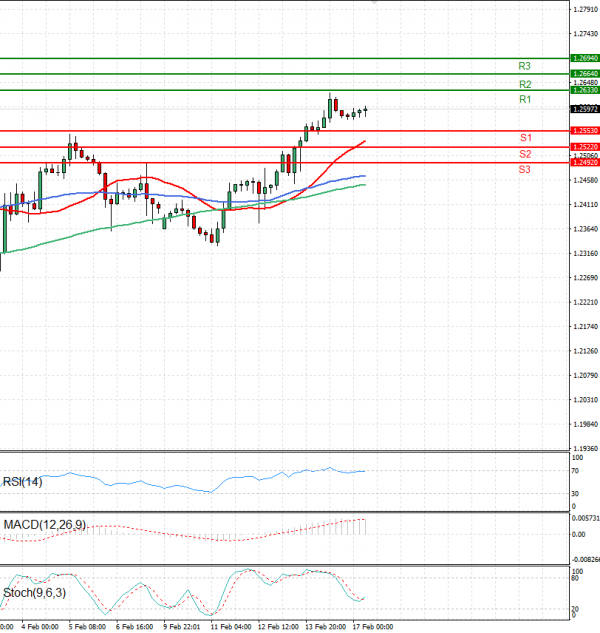Click the MACD 0.005731 scale value
The image size is (600, 633).
pos(585,519)
